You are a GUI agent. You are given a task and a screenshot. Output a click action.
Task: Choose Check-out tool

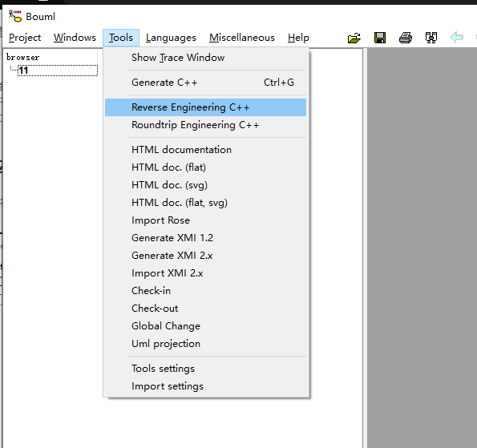tap(206, 309)
